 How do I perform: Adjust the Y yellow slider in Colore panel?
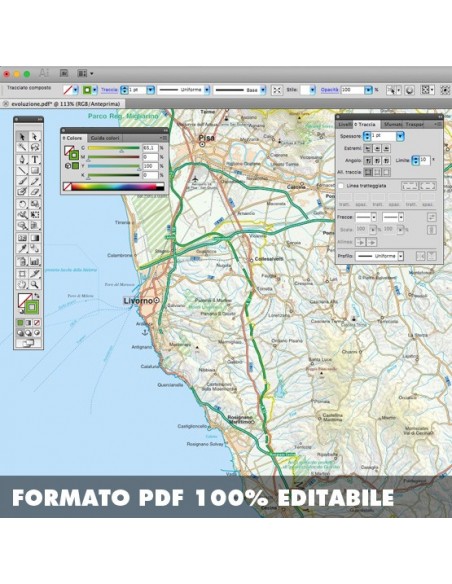pyautogui.click(x=114, y=166)
